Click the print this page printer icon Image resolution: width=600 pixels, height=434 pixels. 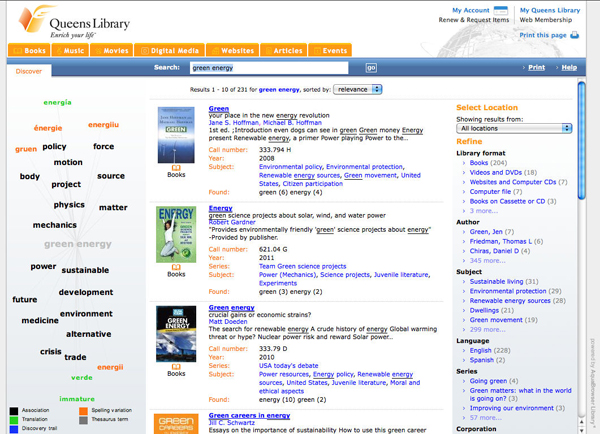coord(575,35)
